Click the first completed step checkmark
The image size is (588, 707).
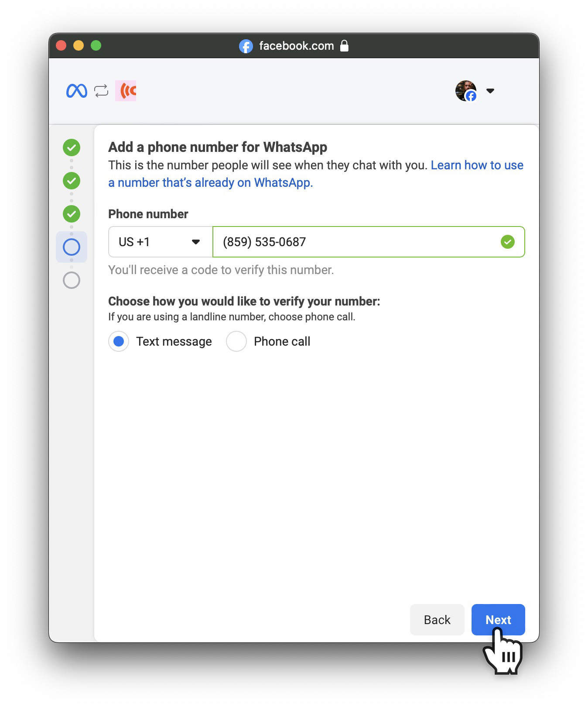(72, 148)
